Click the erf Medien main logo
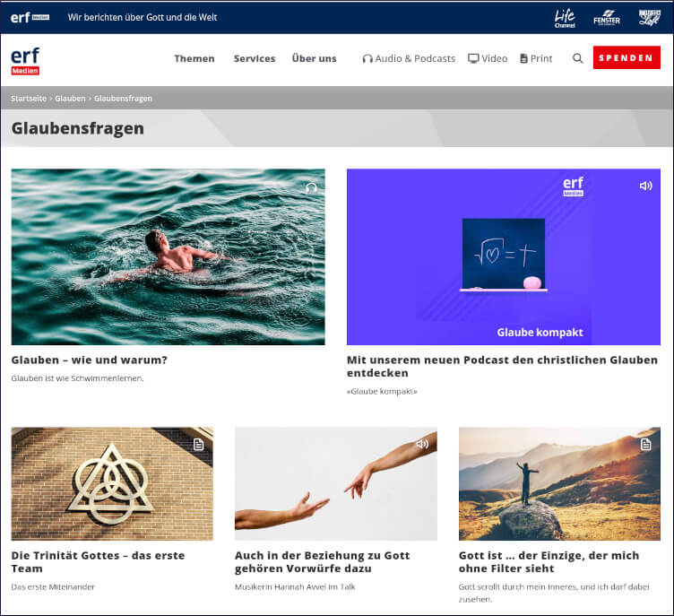The image size is (674, 616). point(25,61)
